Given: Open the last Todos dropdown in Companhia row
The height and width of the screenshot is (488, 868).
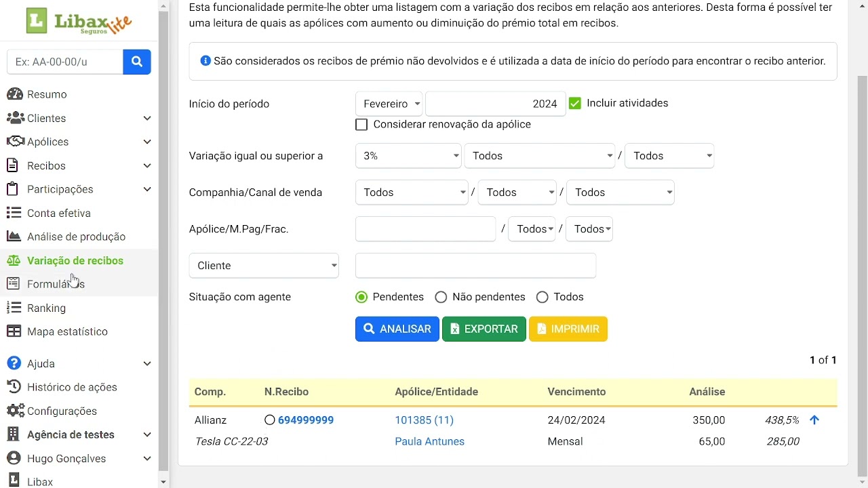Looking at the screenshot, I should pyautogui.click(x=620, y=192).
